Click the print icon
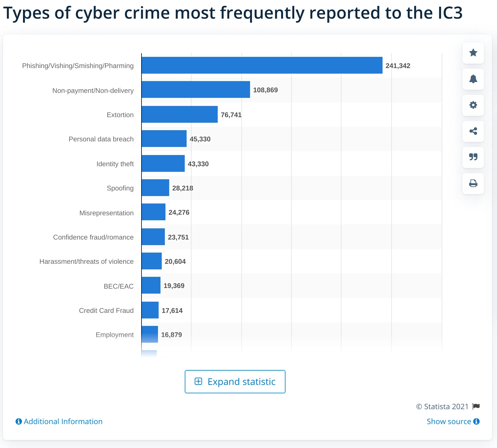 [473, 183]
